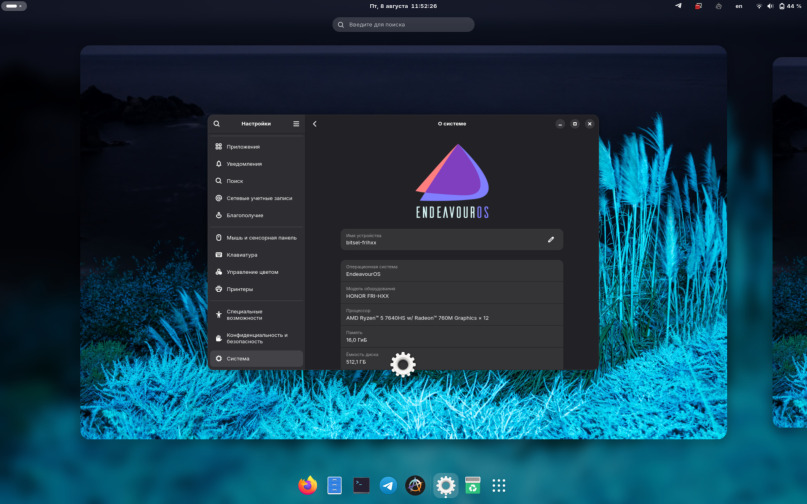Open the Trash icon in dock
Image resolution: width=807 pixels, height=504 pixels.
[x=472, y=485]
